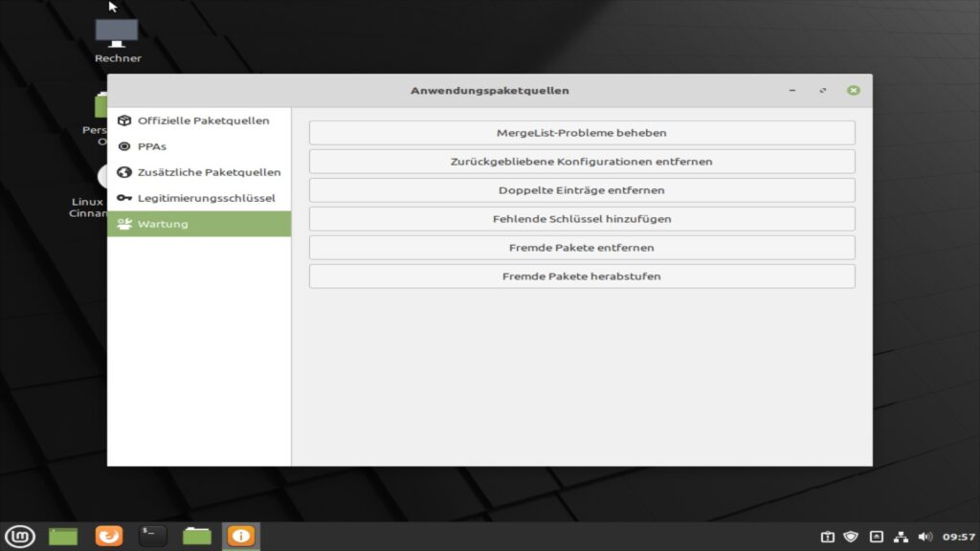Close the Anwendungspaketquellen window
This screenshot has height=551, width=980.
(853, 91)
